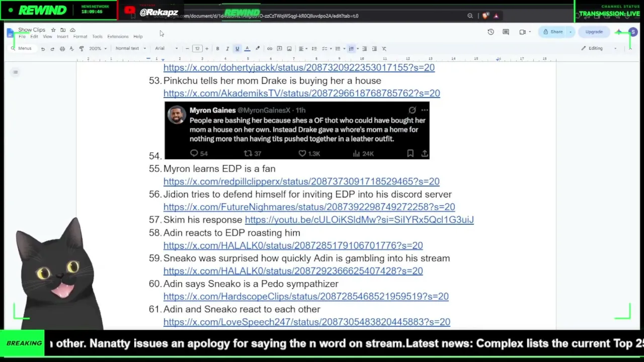Open the Normal text style dropdown
The image size is (644, 362).
130,49
